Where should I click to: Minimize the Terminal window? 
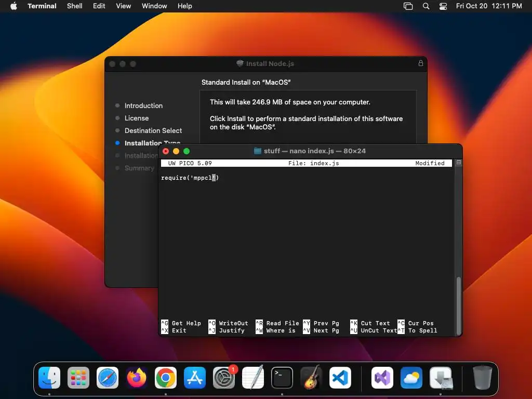[x=176, y=151]
